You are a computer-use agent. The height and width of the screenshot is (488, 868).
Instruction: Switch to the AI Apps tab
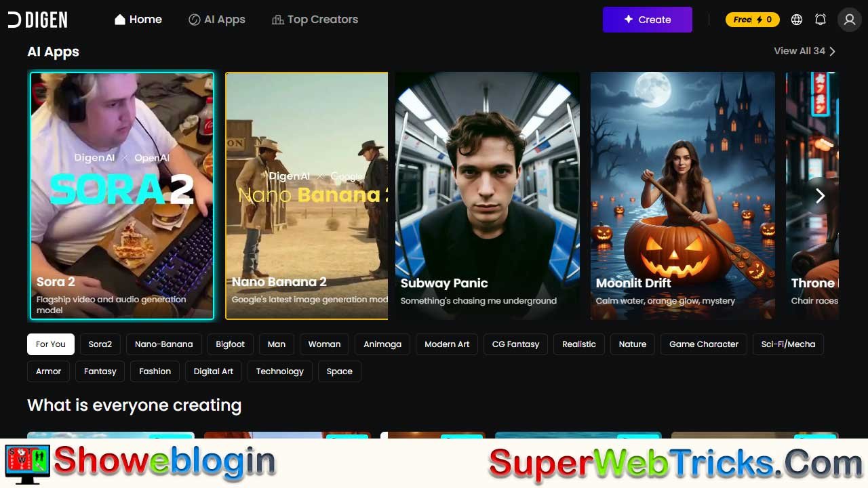[217, 19]
